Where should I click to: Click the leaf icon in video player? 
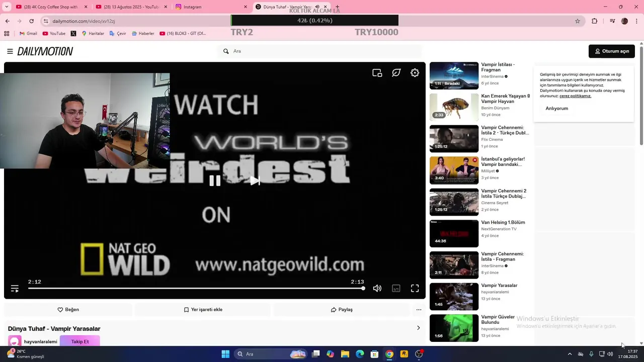point(396,73)
